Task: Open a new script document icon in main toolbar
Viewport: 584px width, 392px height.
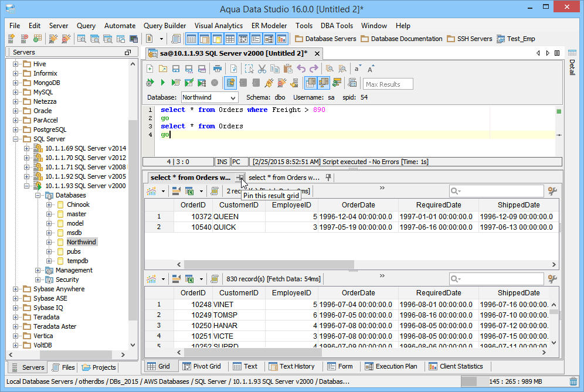Action: tap(150, 39)
